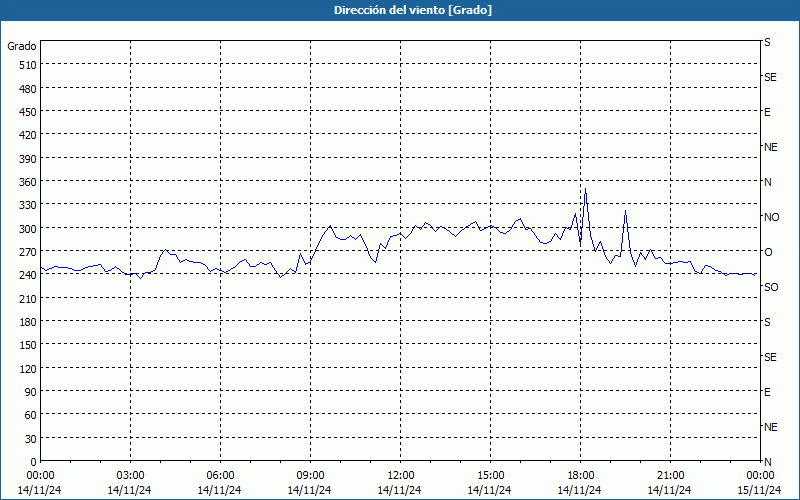The image size is (800, 500).
Task: Pick the 180 value on the degree axis
Action: pyautogui.click(x=28, y=322)
